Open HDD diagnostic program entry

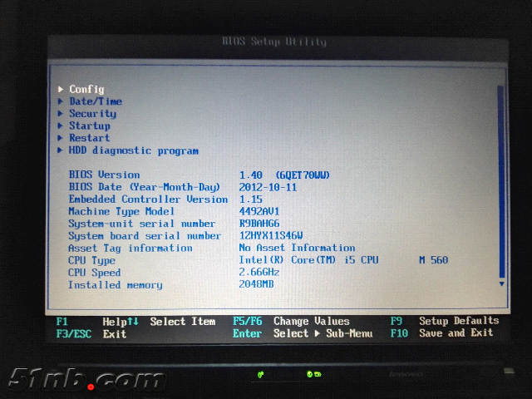click(134, 150)
